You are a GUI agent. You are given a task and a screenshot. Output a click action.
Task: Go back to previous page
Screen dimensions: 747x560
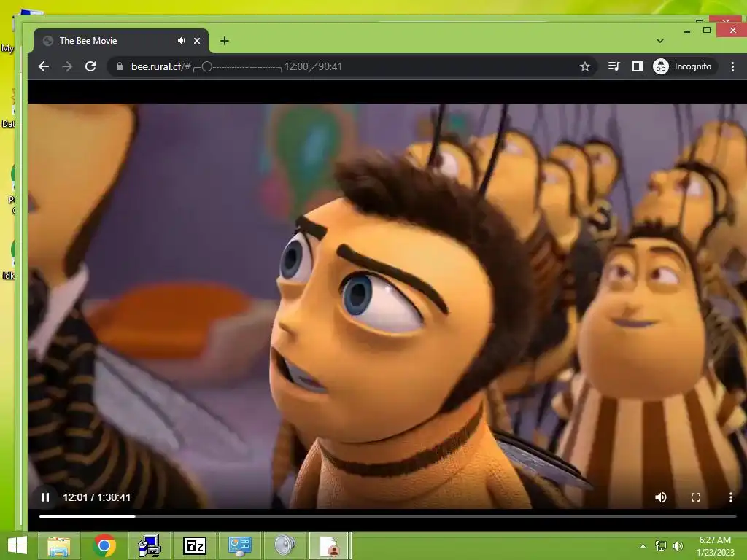pyautogui.click(x=44, y=66)
